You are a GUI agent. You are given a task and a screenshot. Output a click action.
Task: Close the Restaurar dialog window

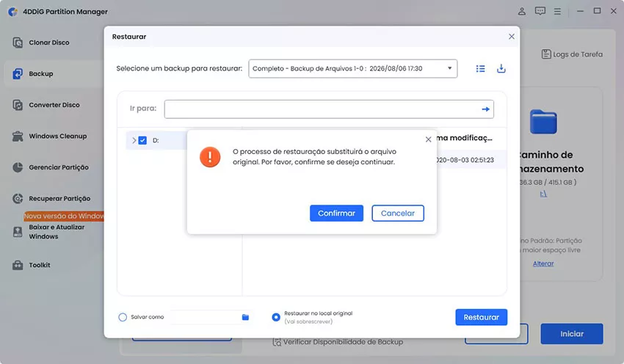[512, 37]
